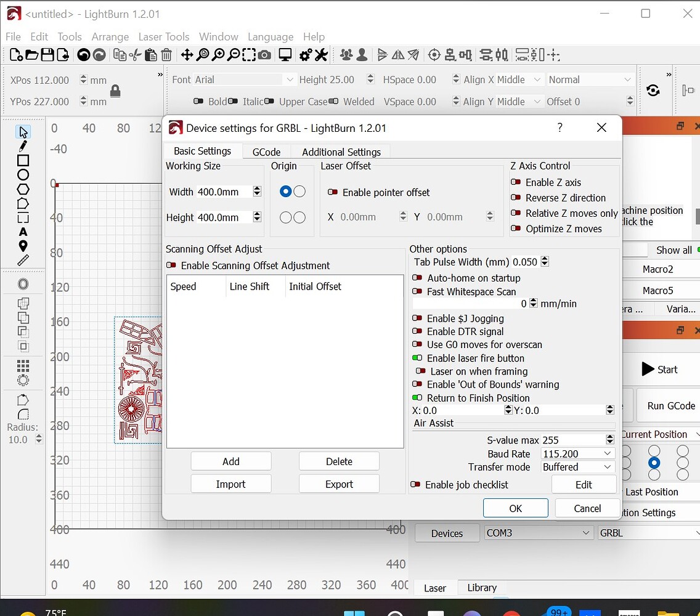Click the Export button for scanning offsets
Viewport: 700px width, 616px height.
point(339,484)
